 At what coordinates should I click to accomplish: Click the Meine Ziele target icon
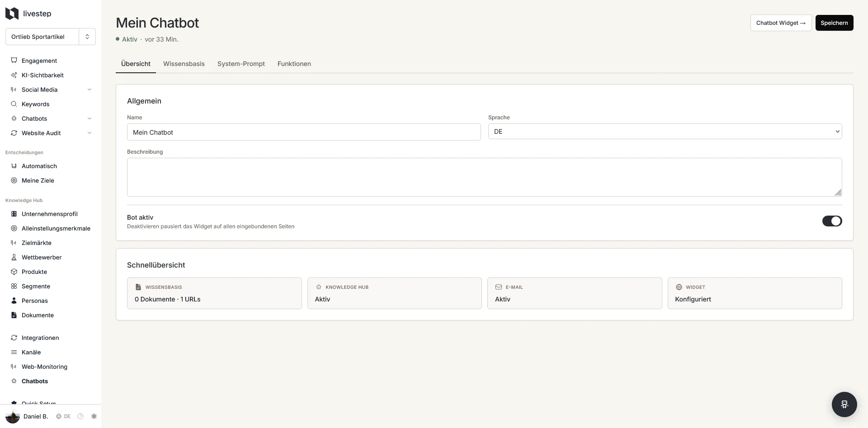[14, 180]
